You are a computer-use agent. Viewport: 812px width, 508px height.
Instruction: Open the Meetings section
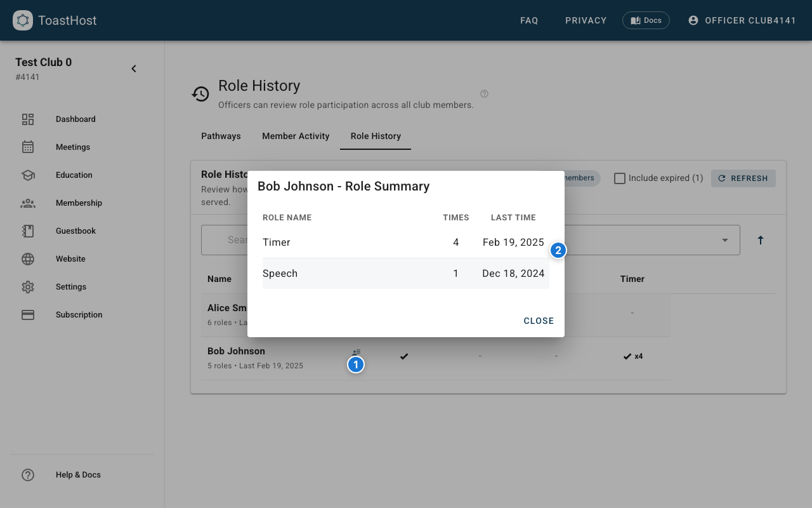pos(72,147)
